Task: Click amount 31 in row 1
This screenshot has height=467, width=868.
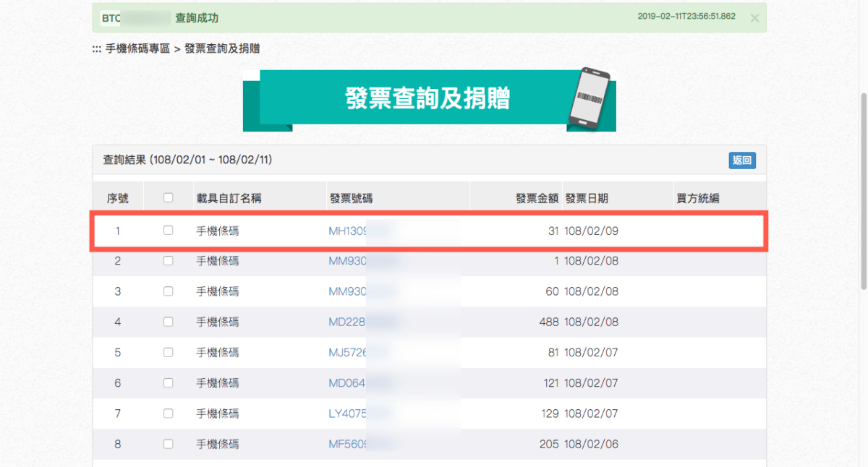Action: pyautogui.click(x=553, y=231)
